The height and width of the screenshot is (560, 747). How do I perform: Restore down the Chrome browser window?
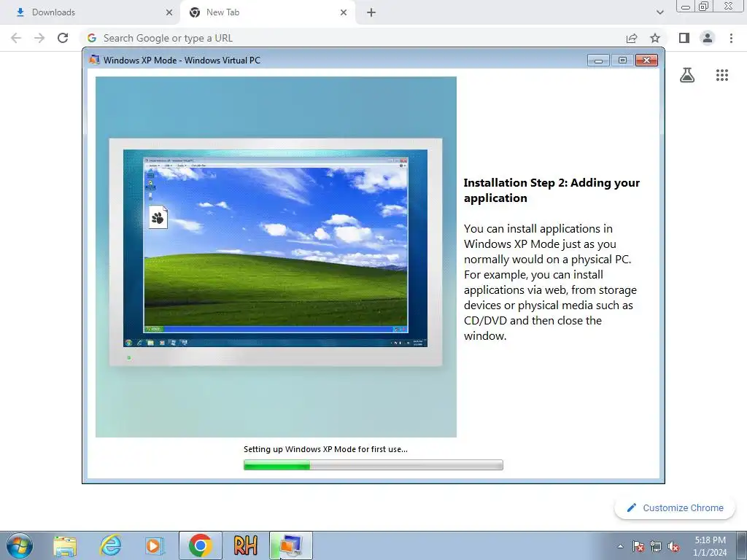coord(704,7)
